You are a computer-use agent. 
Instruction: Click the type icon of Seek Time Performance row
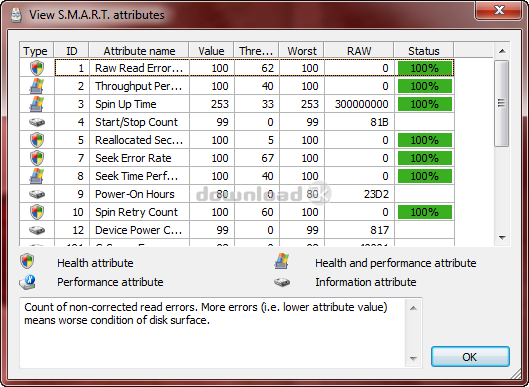point(37,176)
